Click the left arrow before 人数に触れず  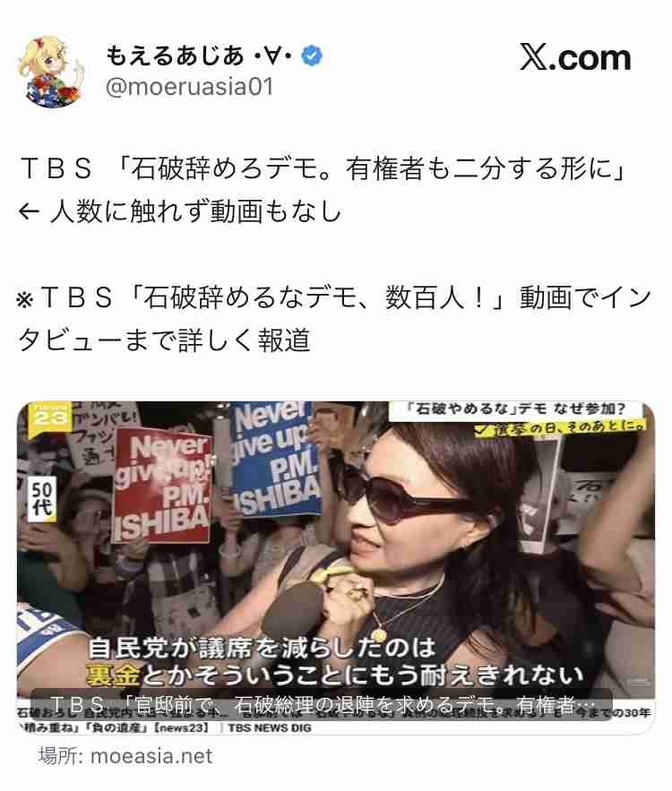(x=29, y=212)
